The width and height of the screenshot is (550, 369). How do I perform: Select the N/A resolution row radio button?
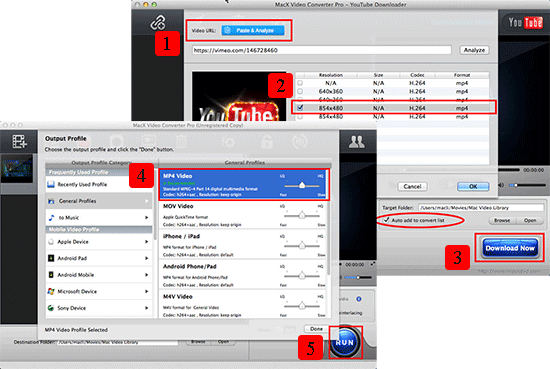(300, 83)
